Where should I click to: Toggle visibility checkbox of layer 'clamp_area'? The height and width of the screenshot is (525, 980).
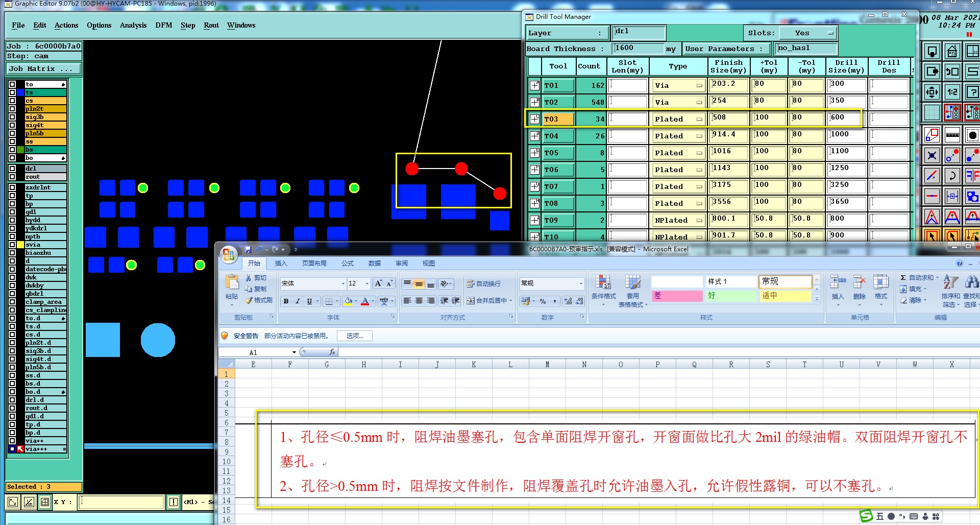pos(12,302)
